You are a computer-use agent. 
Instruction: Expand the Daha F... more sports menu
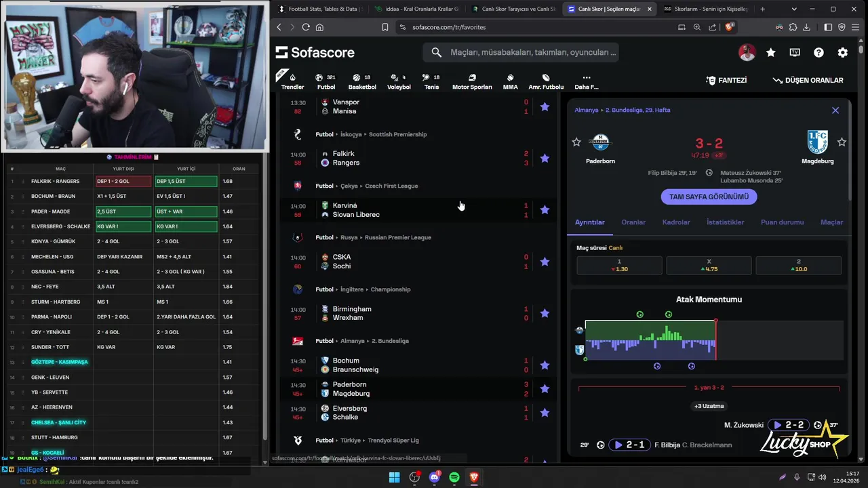tap(587, 81)
